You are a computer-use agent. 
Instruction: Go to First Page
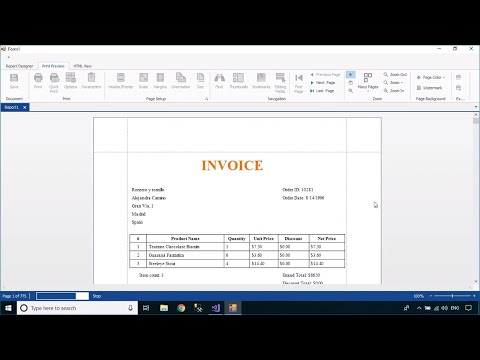(x=299, y=83)
